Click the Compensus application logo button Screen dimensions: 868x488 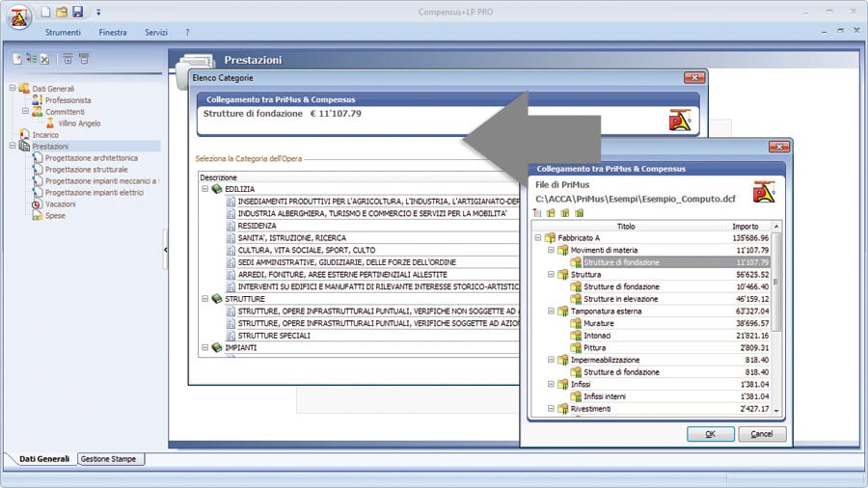pyautogui.click(x=18, y=17)
